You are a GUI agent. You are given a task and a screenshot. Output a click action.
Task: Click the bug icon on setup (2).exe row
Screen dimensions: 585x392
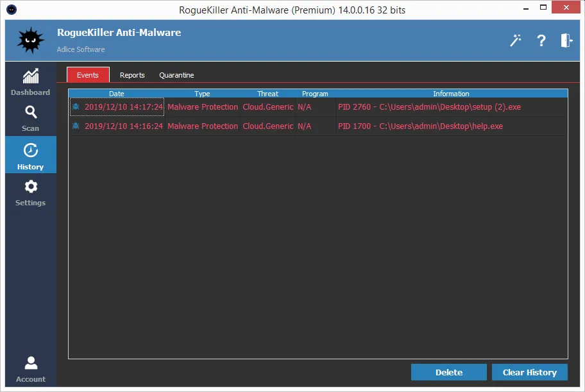[x=76, y=107]
